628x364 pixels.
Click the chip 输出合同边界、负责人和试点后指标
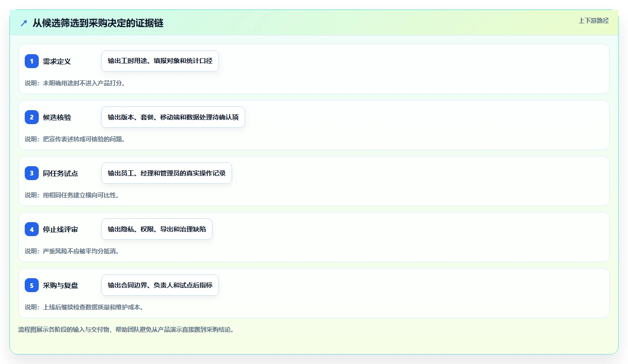pyautogui.click(x=160, y=285)
